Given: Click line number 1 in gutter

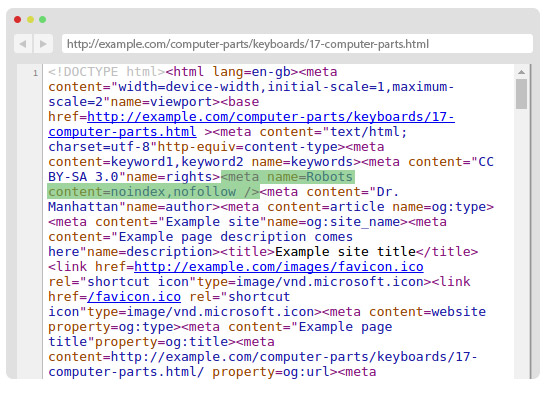Looking at the screenshot, I should click(x=35, y=73).
